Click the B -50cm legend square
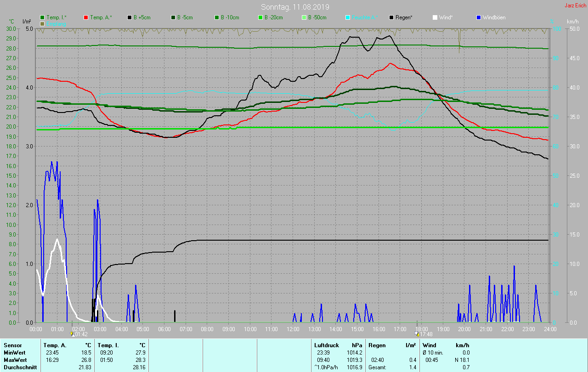The height and width of the screenshot is (372, 588). (x=304, y=17)
